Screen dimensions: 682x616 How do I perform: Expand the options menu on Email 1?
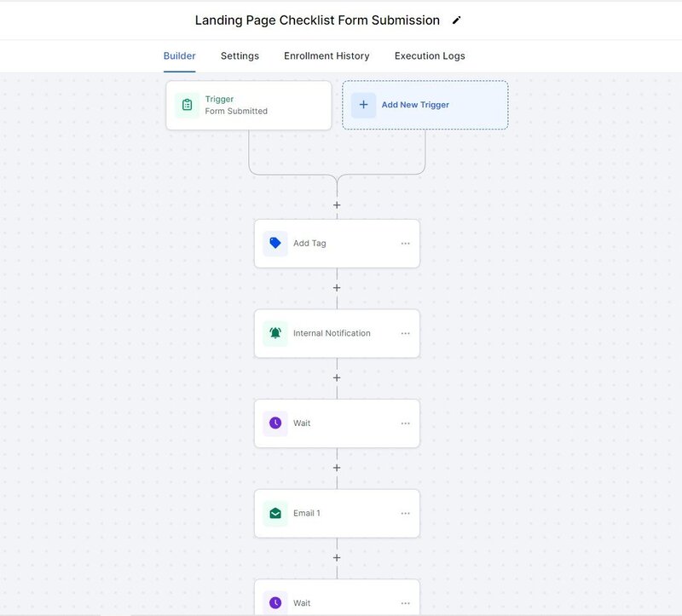(405, 513)
